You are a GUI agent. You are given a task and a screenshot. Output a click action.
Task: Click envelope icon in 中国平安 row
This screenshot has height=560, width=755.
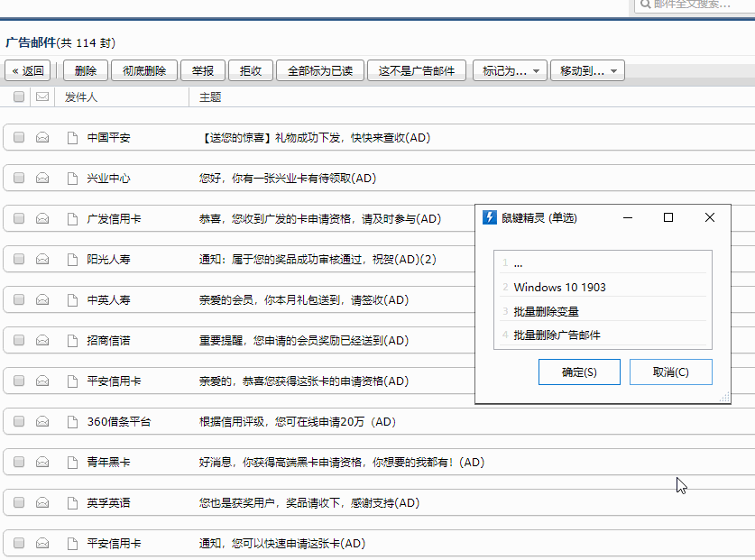[x=42, y=138]
